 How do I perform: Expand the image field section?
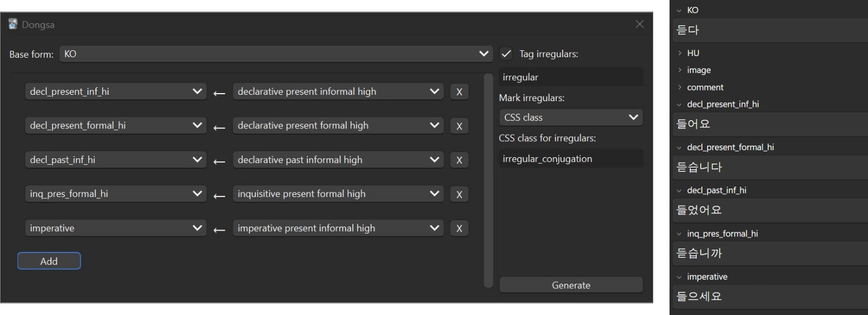click(x=679, y=71)
